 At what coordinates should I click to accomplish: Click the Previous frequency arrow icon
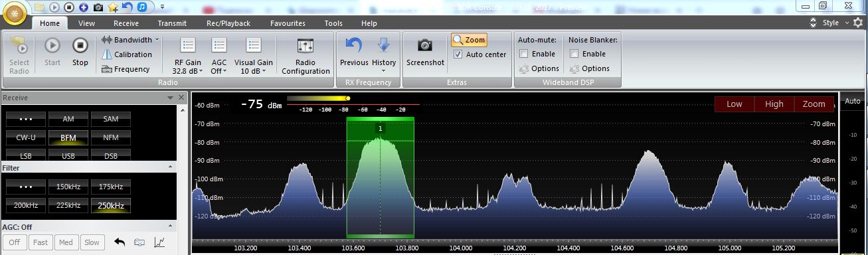[354, 45]
